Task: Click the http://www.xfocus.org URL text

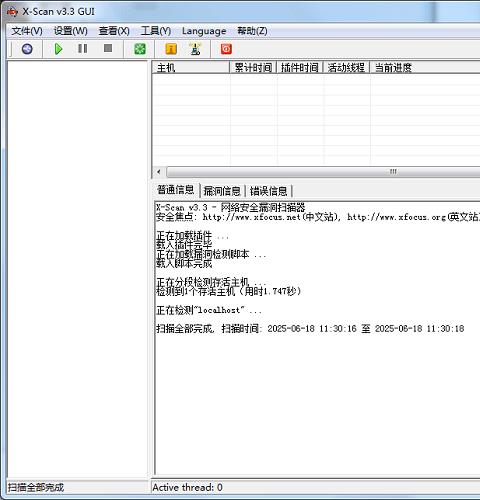Action: point(396,217)
